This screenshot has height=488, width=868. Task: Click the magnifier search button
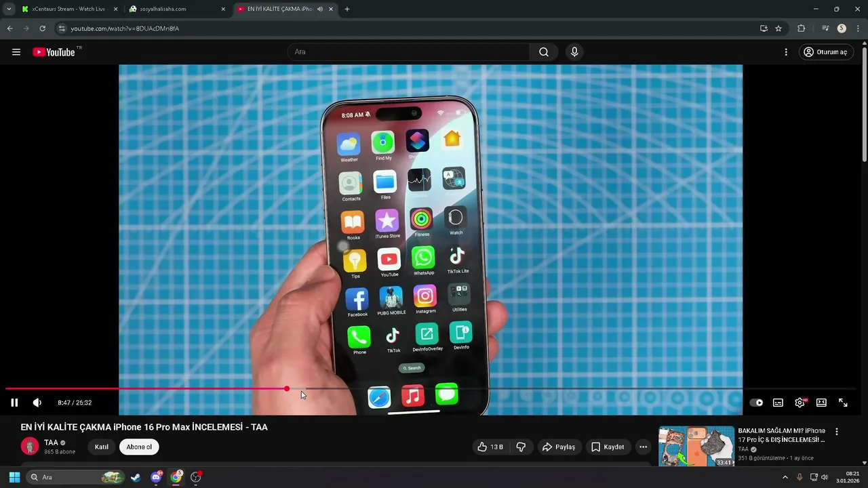[544, 52]
